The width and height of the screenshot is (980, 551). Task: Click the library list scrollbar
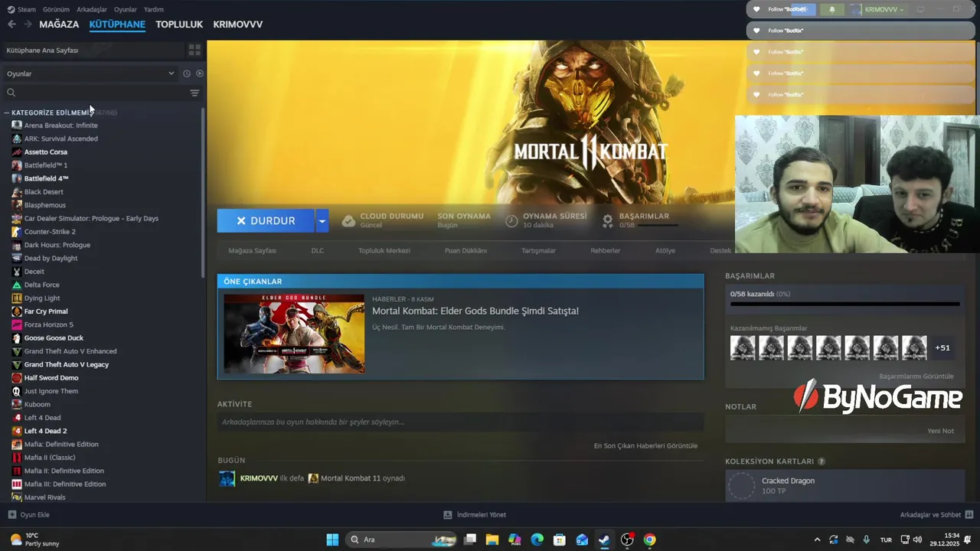203,191
